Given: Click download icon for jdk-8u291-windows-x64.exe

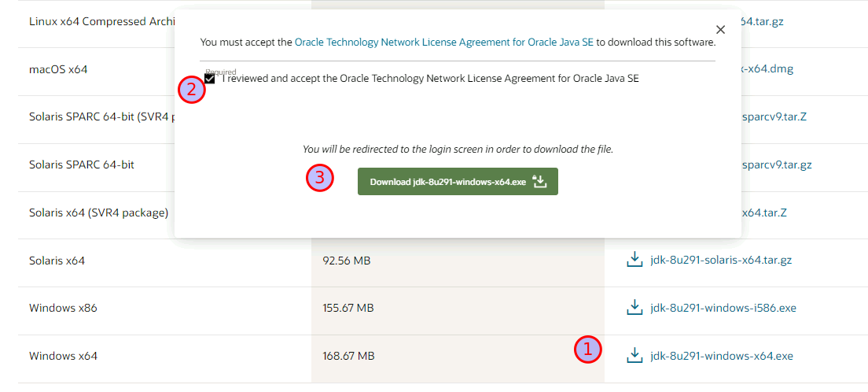Looking at the screenshot, I should (x=634, y=356).
